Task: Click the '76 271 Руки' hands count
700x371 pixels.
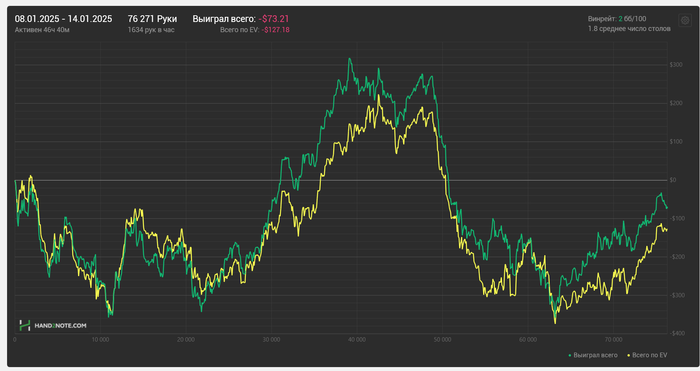Action: (152, 19)
